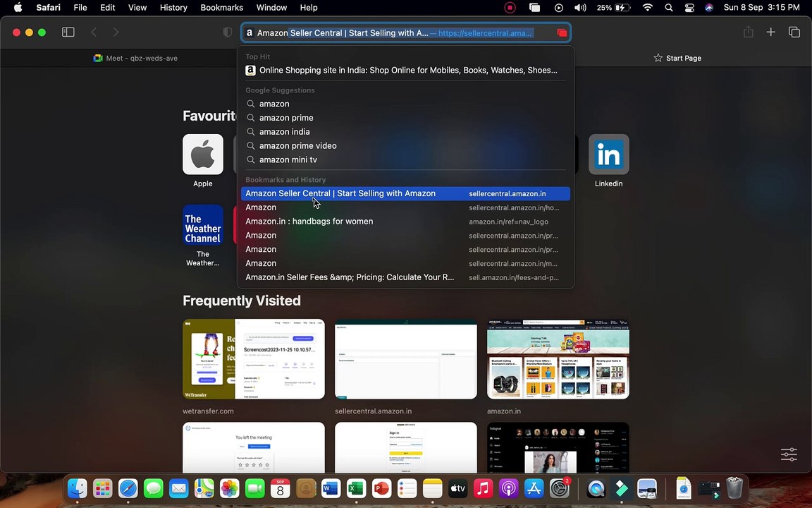The image size is (812, 508).
Task: Open Apple TV in the Dock
Action: 457,488
